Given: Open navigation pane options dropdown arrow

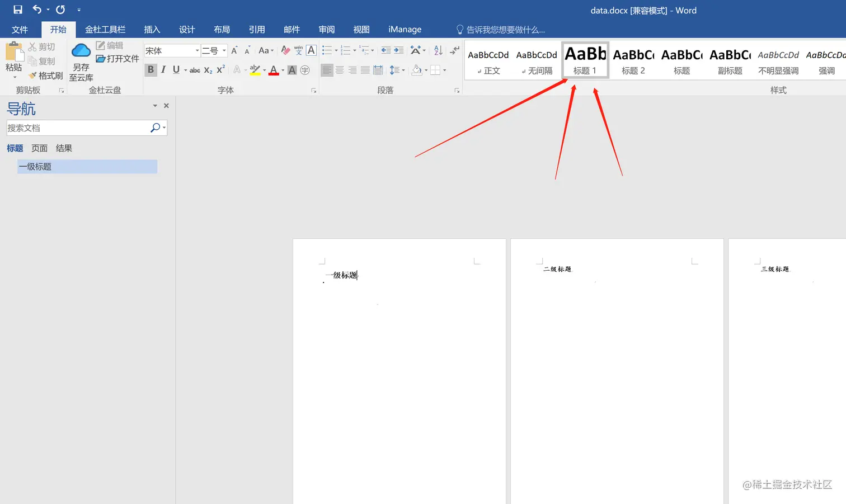Looking at the screenshot, I should (x=155, y=106).
